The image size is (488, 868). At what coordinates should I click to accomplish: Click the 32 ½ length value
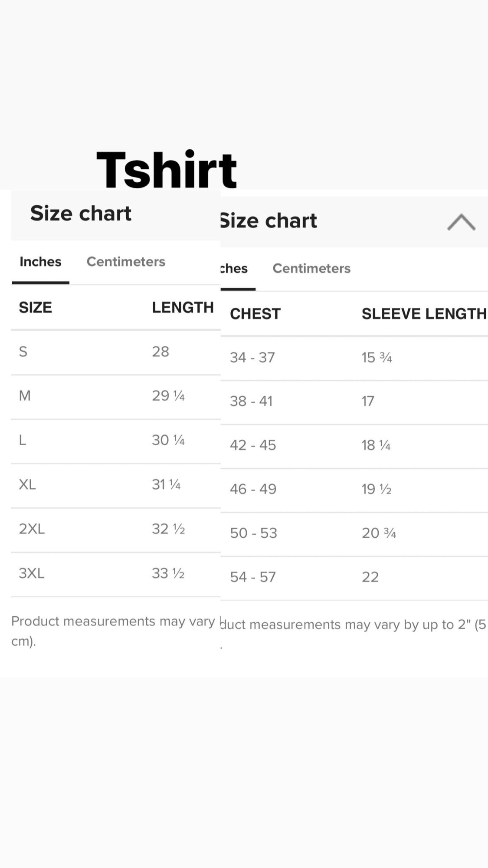click(x=168, y=529)
